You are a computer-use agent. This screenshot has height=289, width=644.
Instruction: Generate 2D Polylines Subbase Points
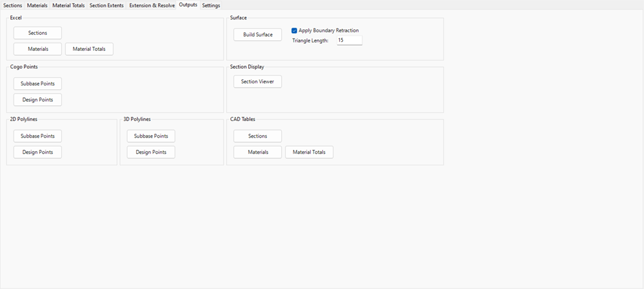[x=37, y=136]
